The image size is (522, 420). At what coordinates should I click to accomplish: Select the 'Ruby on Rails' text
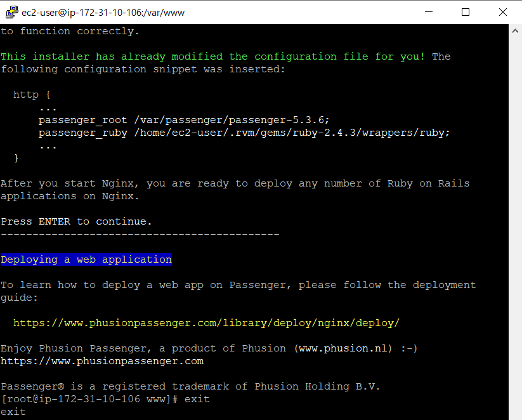point(428,183)
